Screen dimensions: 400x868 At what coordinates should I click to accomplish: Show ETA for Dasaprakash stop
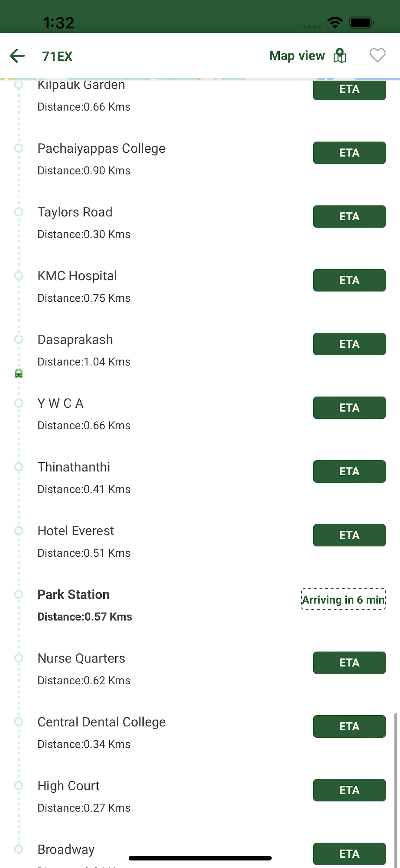tap(349, 344)
